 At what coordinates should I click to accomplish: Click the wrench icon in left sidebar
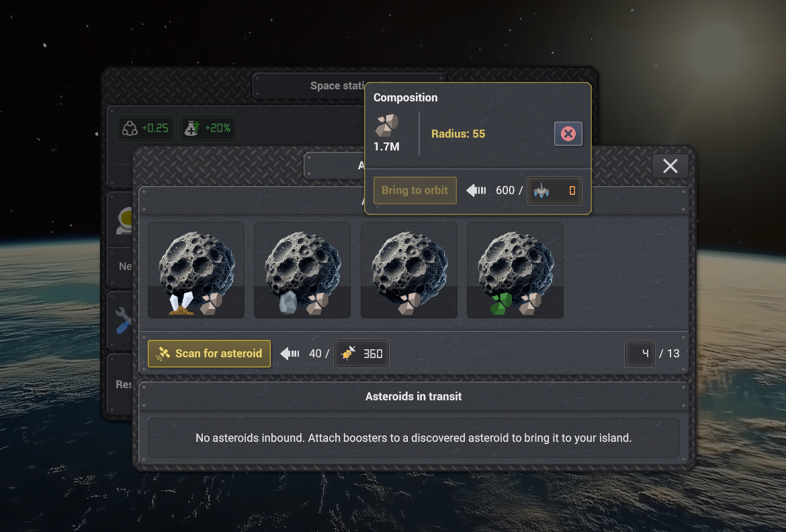(124, 321)
